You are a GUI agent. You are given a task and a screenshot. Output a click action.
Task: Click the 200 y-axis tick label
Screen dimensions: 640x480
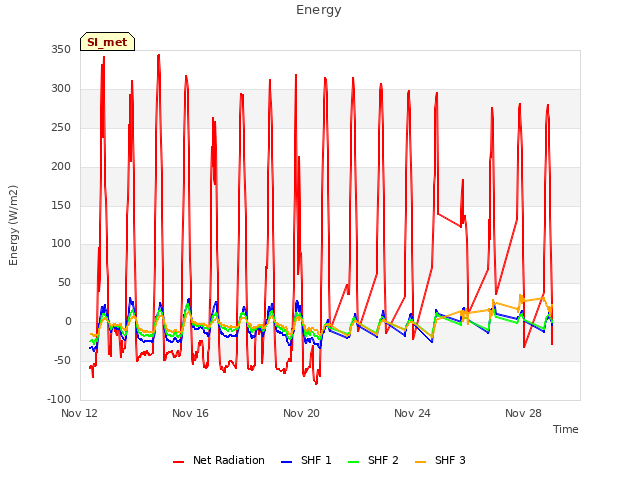(61, 167)
